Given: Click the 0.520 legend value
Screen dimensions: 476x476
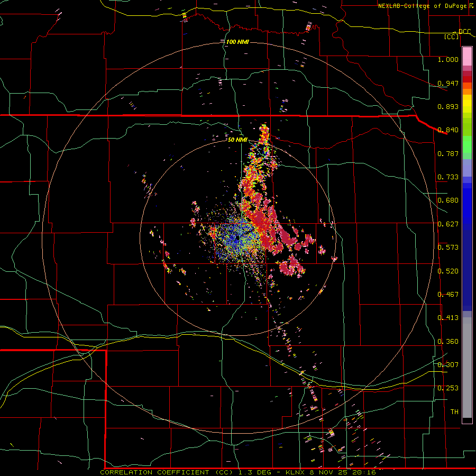Looking at the screenshot, I should pos(448,271).
